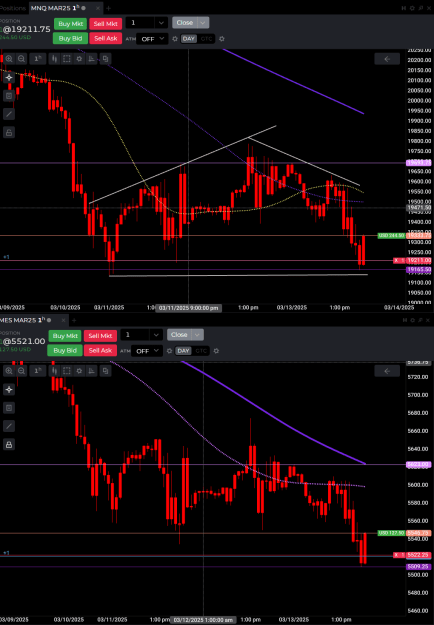Click the quantity input field on MNQ panel
434x625 pixels.
140,23
